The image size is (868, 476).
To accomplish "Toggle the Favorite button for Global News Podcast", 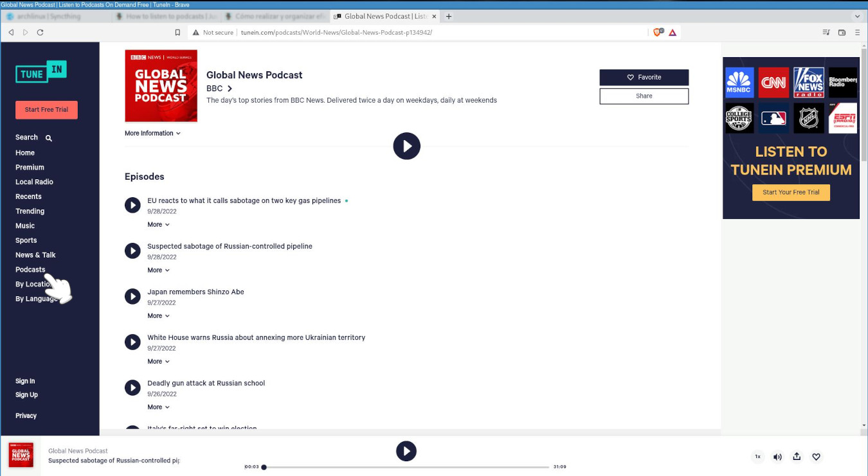I will [x=644, y=77].
